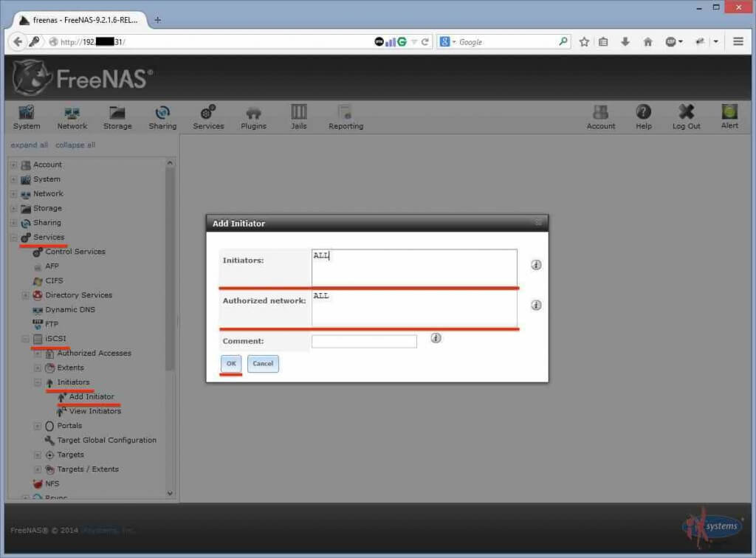The height and width of the screenshot is (558, 756).
Task: Open a new browser tab
Action: [x=158, y=20]
